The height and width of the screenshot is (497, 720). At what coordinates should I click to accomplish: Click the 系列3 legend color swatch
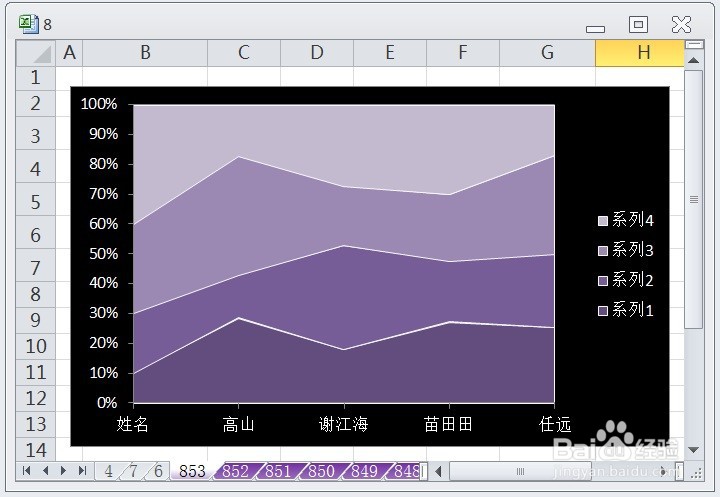click(x=603, y=251)
